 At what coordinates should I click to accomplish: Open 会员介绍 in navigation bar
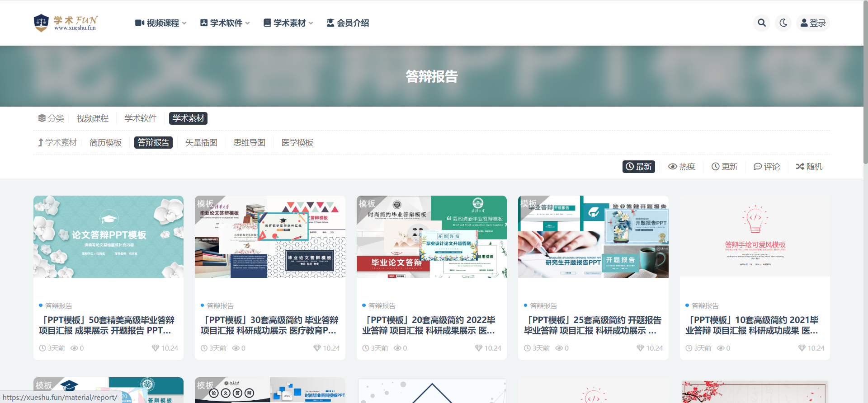tap(348, 23)
